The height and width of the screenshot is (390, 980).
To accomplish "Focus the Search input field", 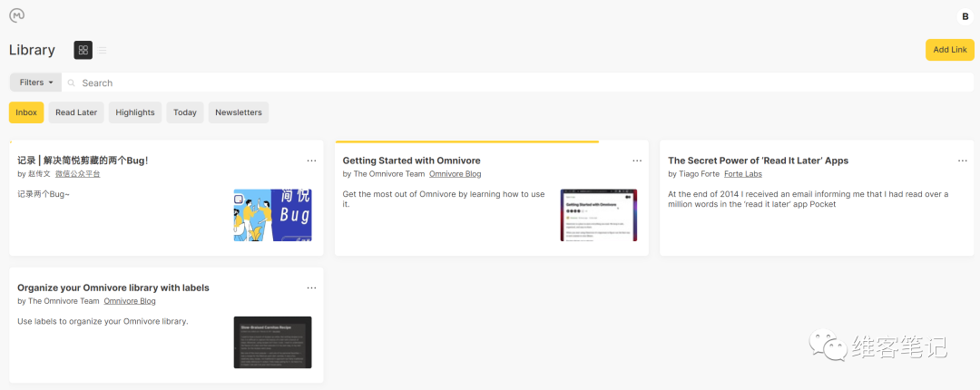I will (517, 83).
